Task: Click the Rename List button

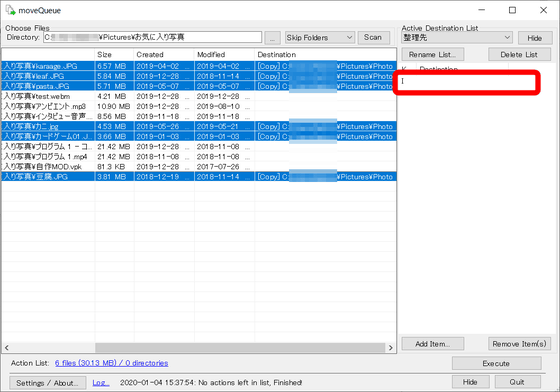Action: coord(432,55)
